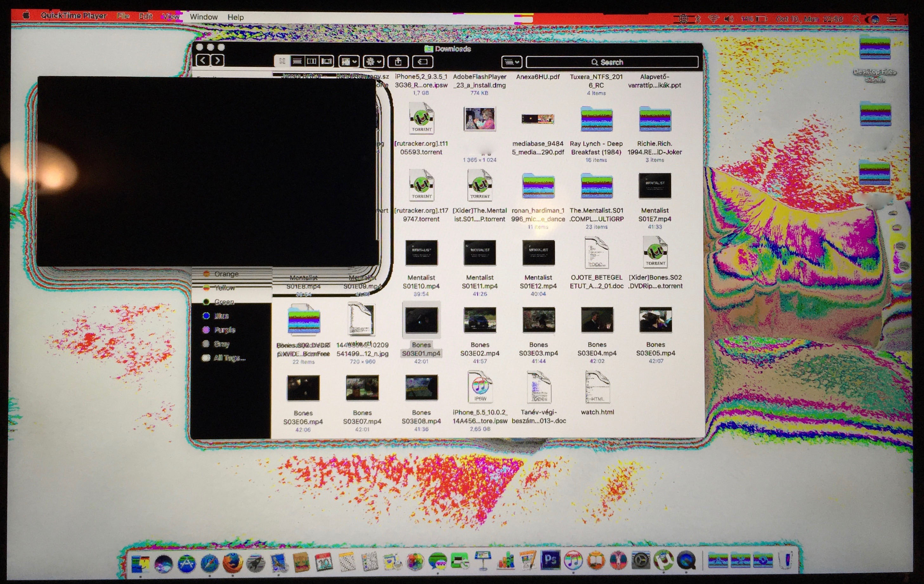The image size is (924, 584).
Task: Switch Finder to list view
Action: pyautogui.click(x=296, y=62)
